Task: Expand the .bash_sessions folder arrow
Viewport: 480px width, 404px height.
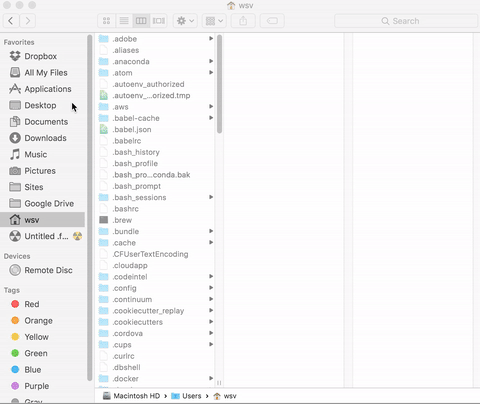Action: point(211,197)
